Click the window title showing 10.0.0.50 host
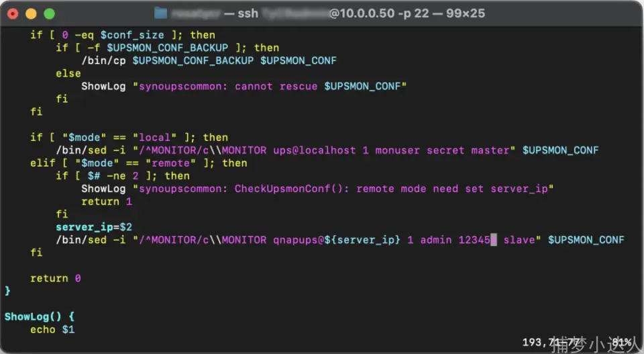644x354 pixels. [x=329, y=13]
